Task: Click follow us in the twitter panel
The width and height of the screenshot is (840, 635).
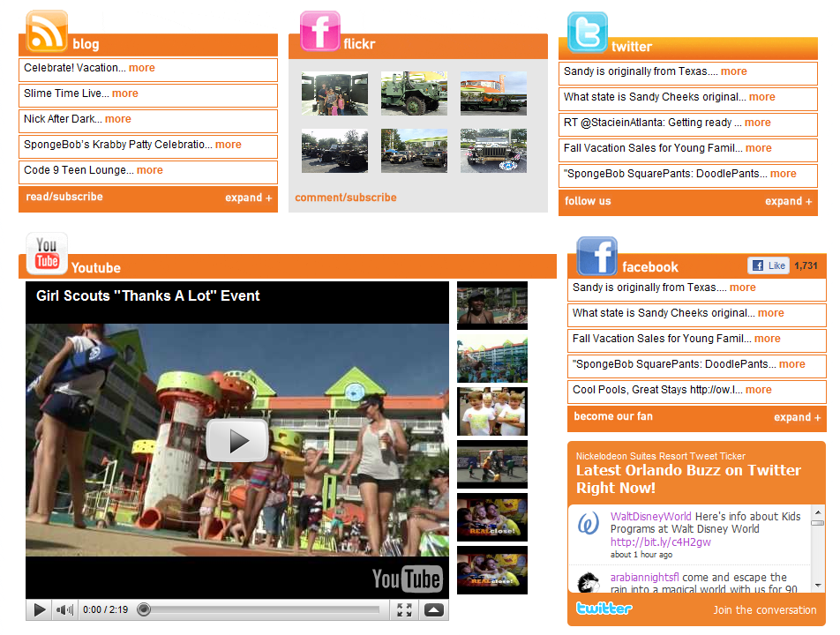Action: click(588, 201)
